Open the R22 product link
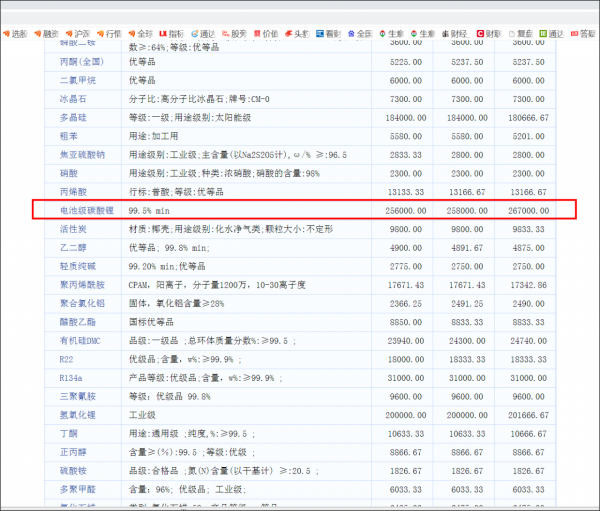 pos(66,359)
